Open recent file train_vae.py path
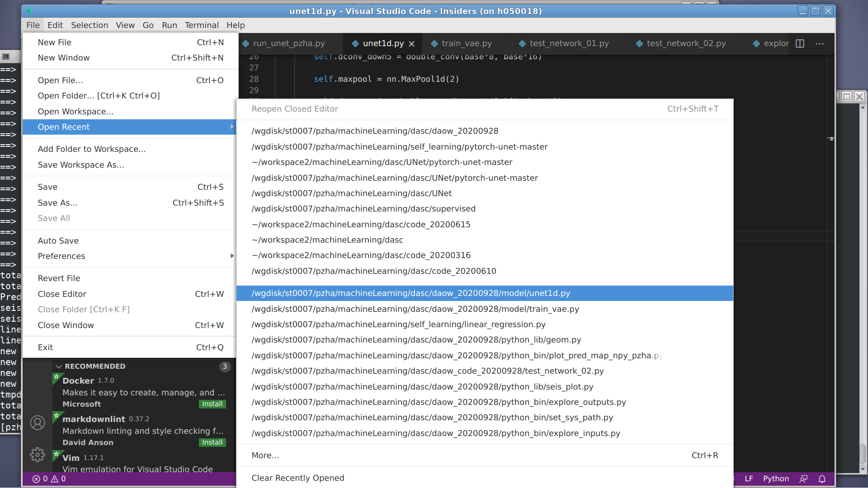Viewport: 868px width, 488px height. point(415,309)
